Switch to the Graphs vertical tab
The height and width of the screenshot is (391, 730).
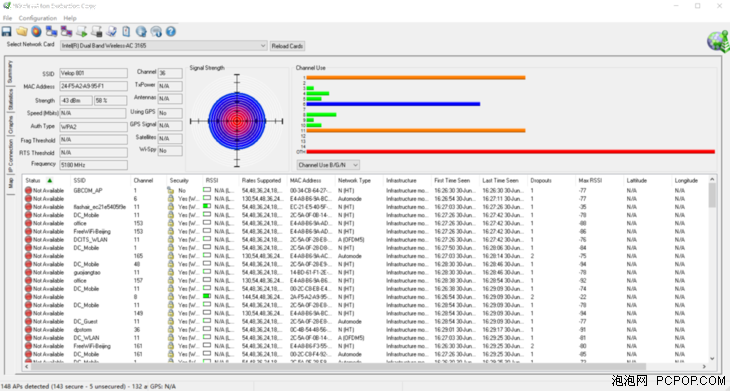tap(10, 125)
